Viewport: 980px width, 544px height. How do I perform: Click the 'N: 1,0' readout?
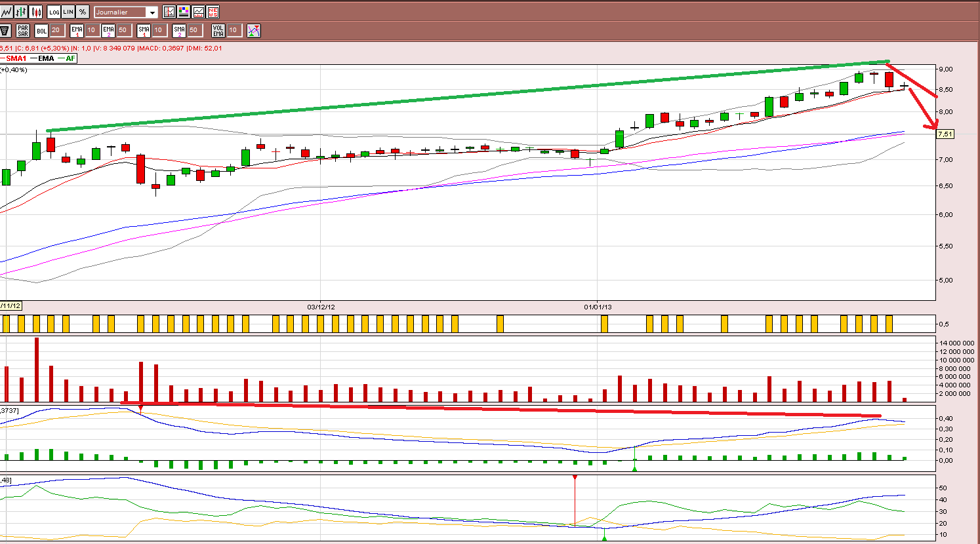(x=81, y=49)
